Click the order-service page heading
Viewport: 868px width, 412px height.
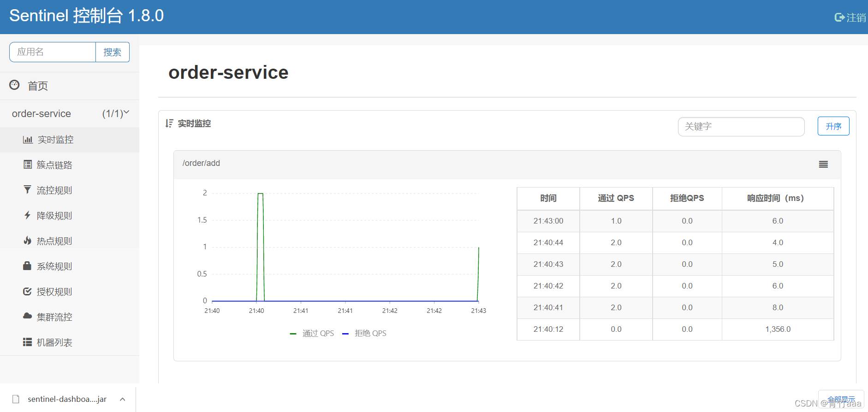(x=228, y=72)
